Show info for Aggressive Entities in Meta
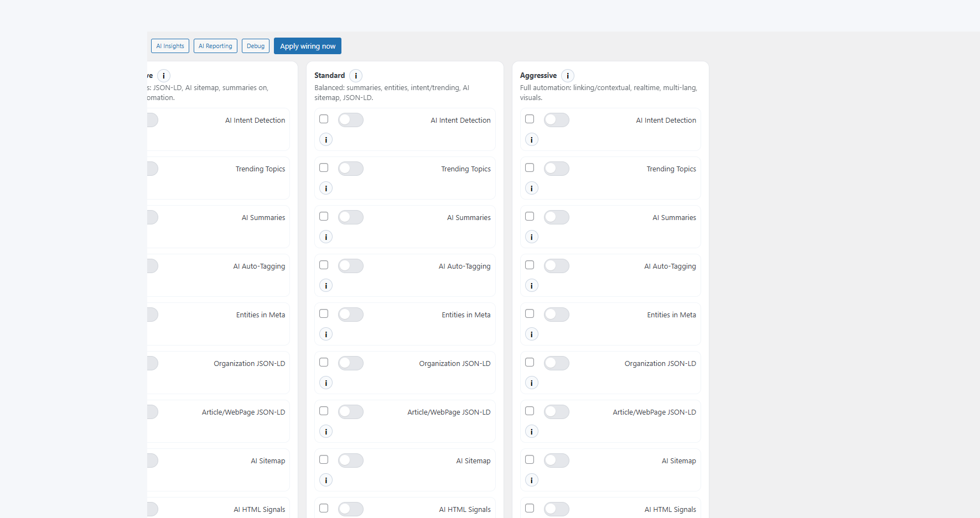 (x=532, y=334)
